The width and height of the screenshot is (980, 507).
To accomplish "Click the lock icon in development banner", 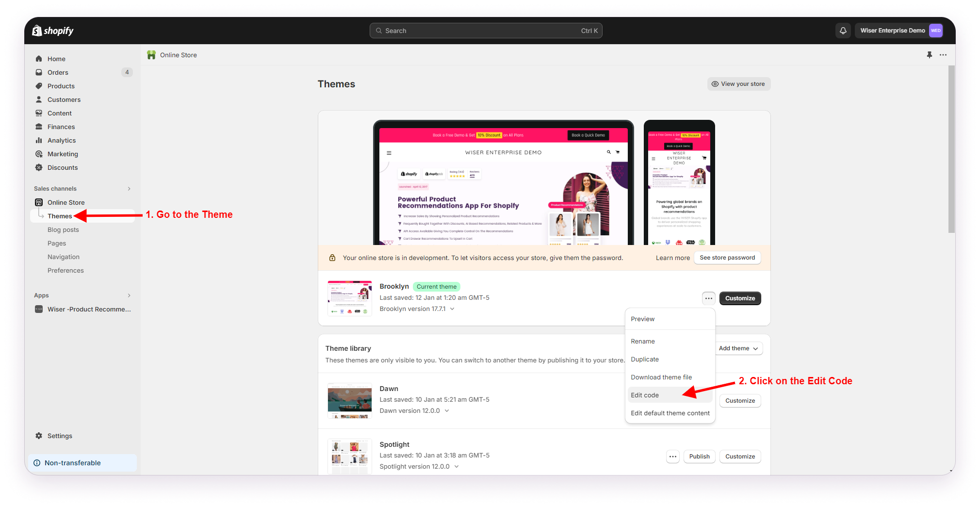I will tap(332, 258).
